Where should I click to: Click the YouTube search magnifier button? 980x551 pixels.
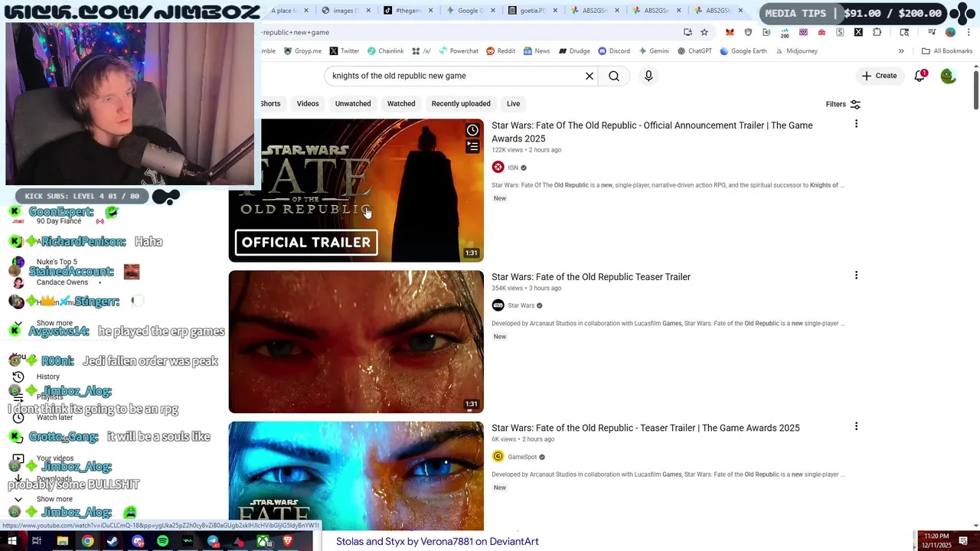coord(614,76)
